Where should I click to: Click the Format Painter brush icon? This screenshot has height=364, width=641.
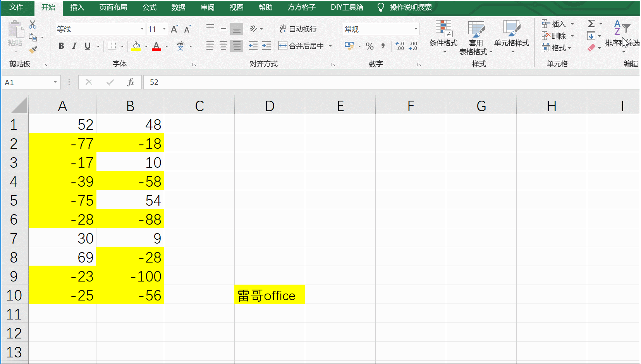(x=33, y=50)
